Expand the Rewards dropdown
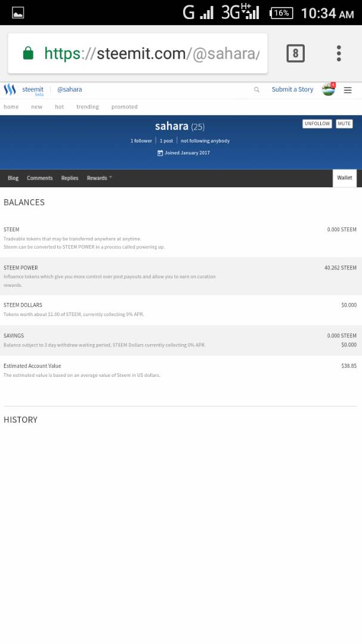 pos(99,178)
